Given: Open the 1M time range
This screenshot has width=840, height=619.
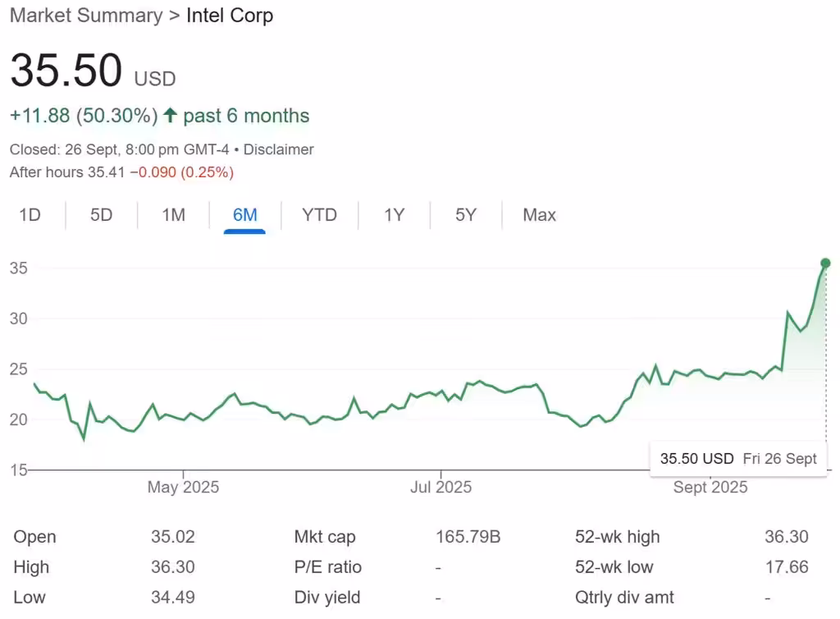Looking at the screenshot, I should [173, 214].
